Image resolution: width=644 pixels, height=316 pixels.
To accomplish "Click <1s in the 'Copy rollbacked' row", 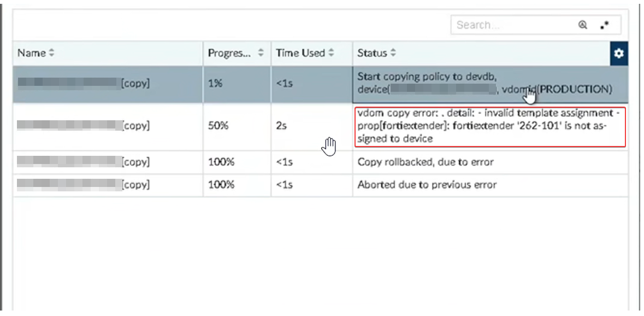I will 284,162.
